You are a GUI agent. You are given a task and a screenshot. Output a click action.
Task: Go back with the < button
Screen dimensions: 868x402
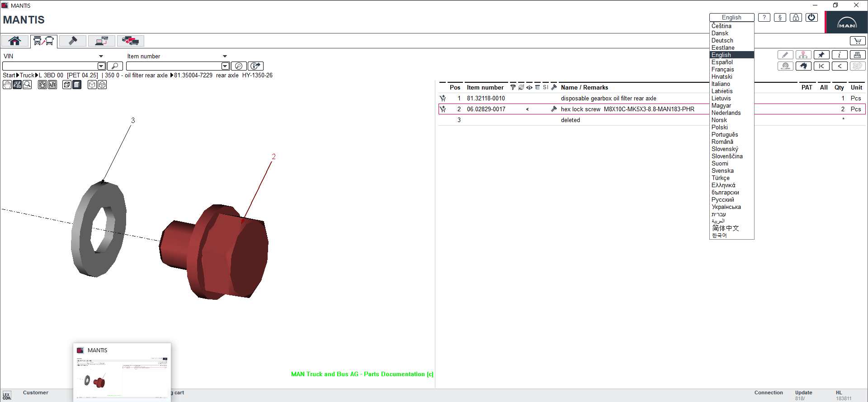(840, 66)
